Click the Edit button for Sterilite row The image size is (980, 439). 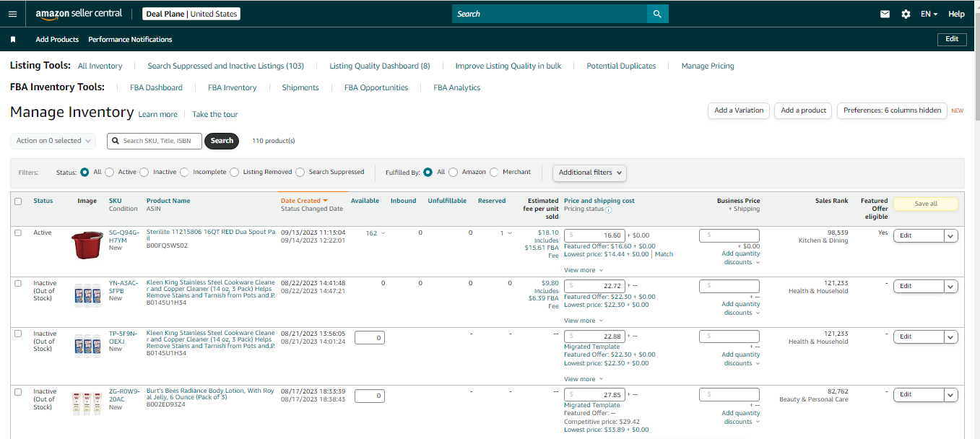point(919,235)
